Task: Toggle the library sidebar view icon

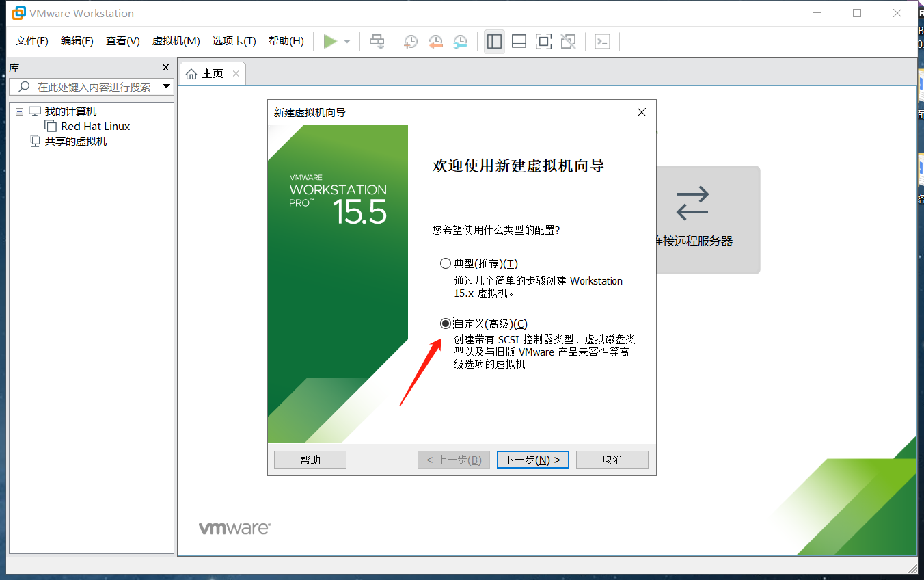Action: click(x=493, y=42)
